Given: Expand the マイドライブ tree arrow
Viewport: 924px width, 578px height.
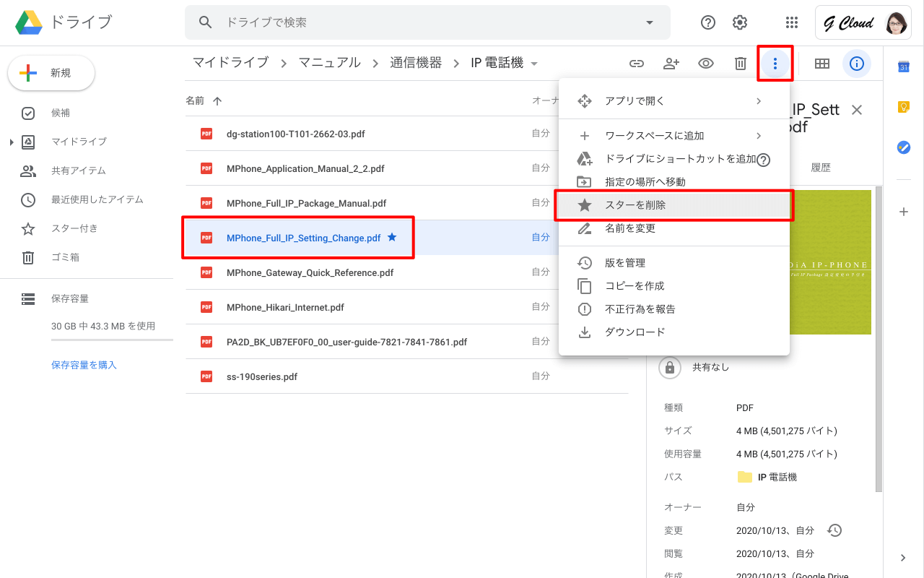Looking at the screenshot, I should pyautogui.click(x=12, y=142).
